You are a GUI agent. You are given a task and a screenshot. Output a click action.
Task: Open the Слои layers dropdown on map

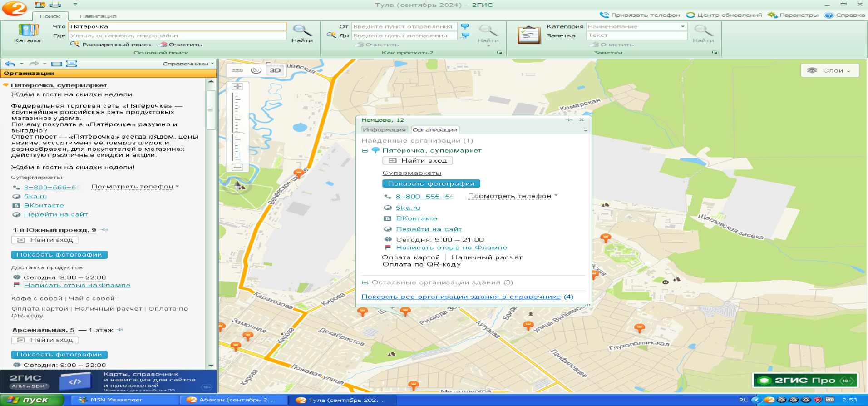coord(830,70)
